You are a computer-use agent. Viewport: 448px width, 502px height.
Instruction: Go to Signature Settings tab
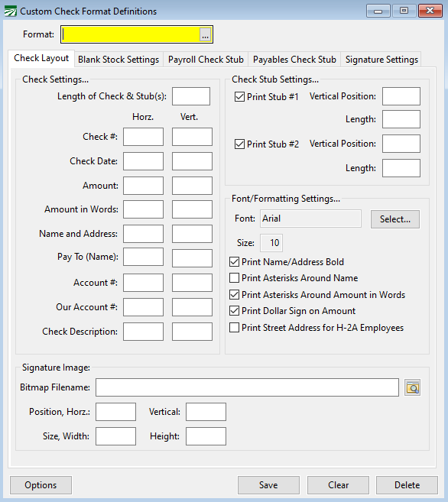[x=381, y=60]
